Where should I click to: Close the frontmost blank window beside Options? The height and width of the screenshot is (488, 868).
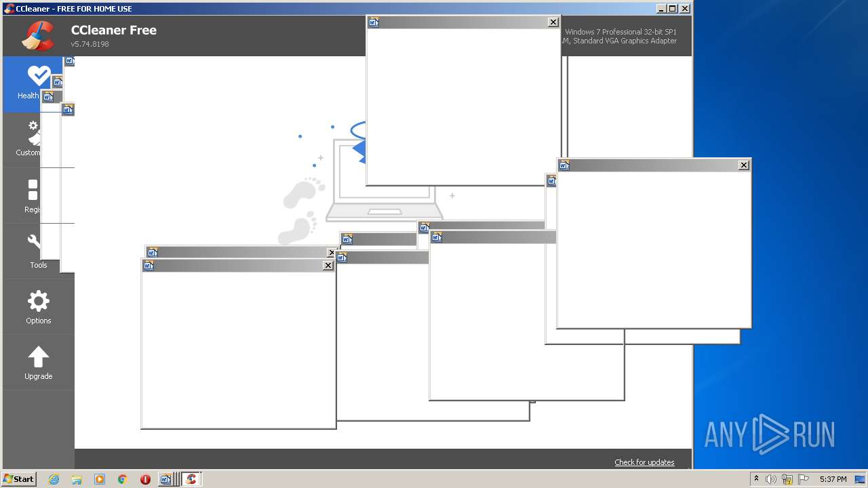coord(328,266)
